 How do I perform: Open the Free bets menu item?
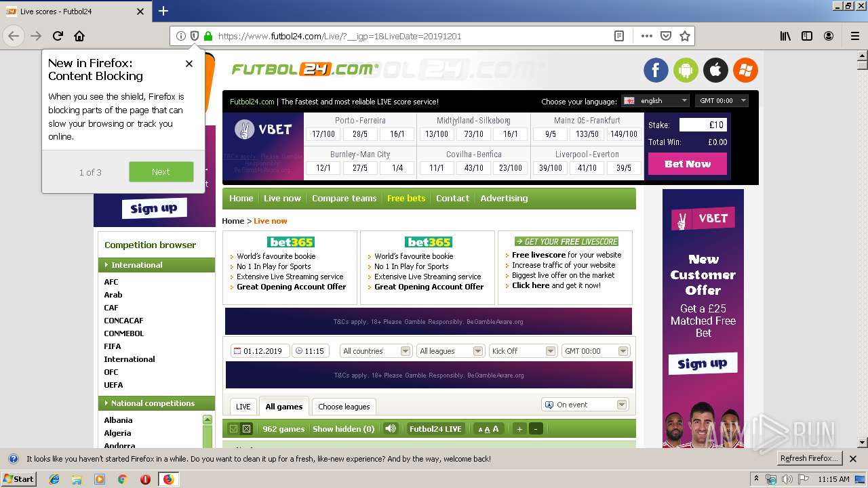click(406, 199)
